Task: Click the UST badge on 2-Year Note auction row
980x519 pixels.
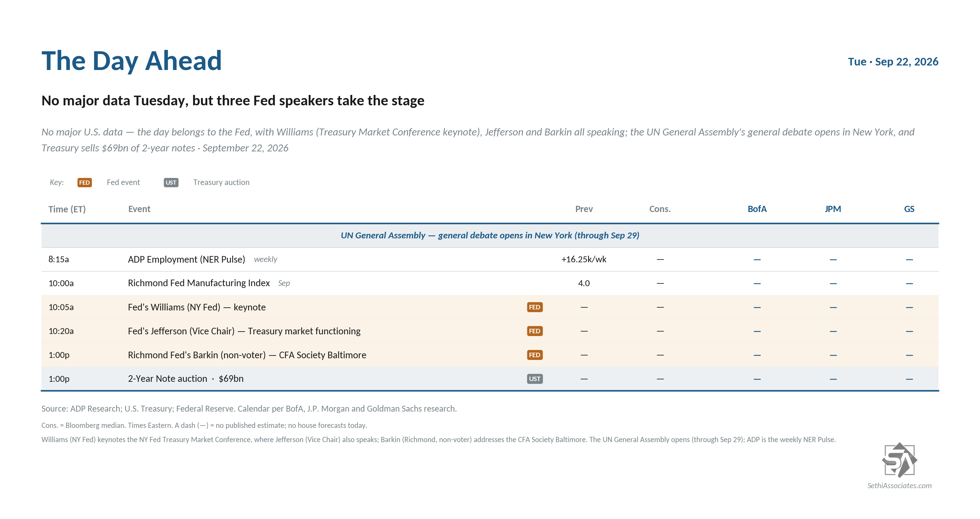Action: click(x=535, y=379)
